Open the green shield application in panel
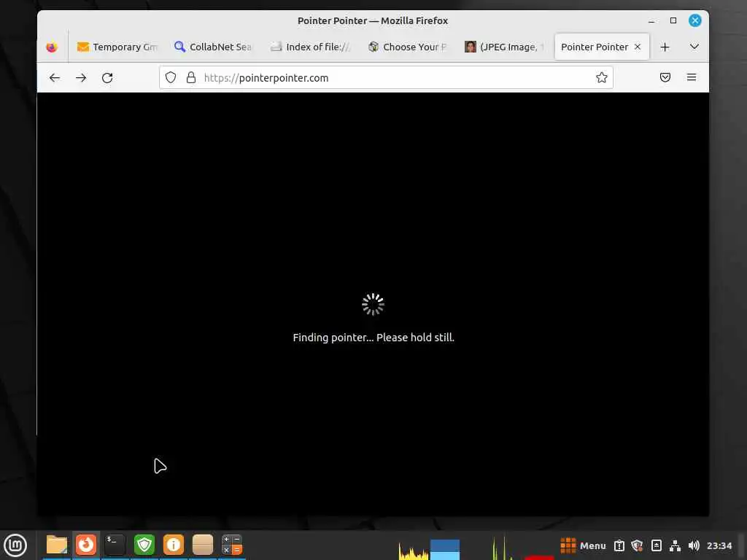 144,545
